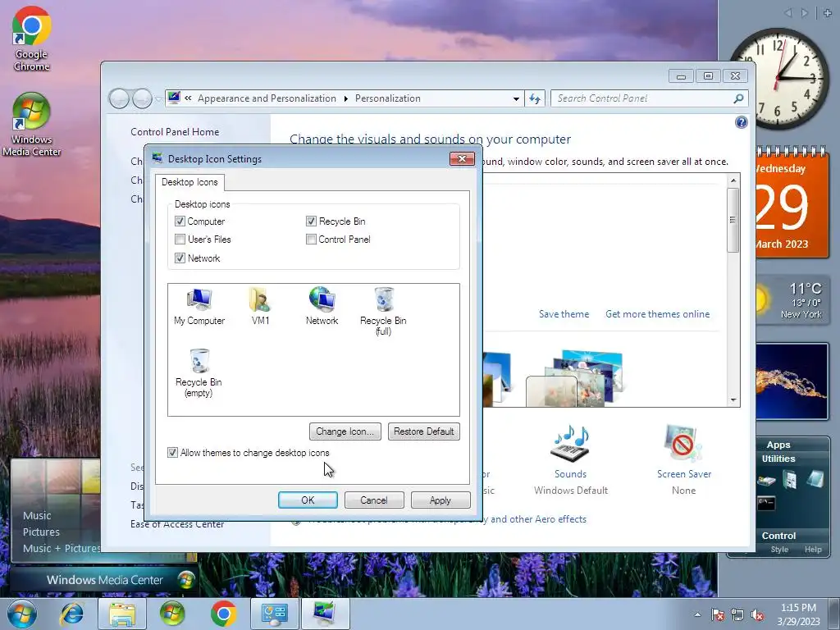This screenshot has height=630, width=840.
Task: Expand the breadcrumb double chevron
Action: click(188, 98)
